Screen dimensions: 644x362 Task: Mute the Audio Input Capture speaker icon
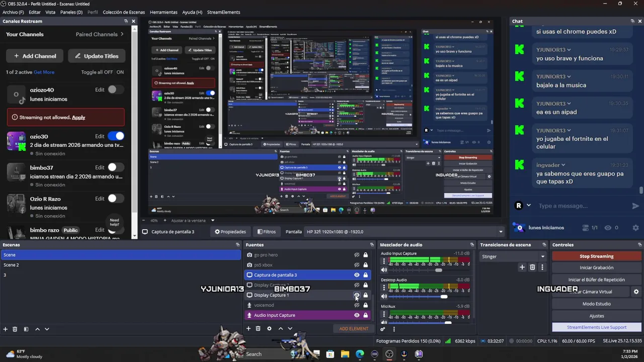384,270
